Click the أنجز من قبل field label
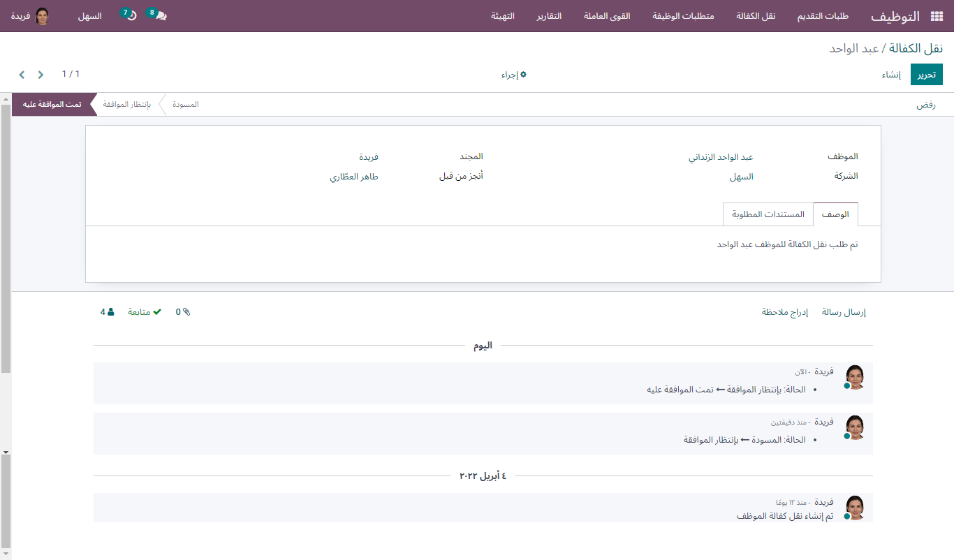Image resolution: width=954 pixels, height=560 pixels. coord(461,176)
